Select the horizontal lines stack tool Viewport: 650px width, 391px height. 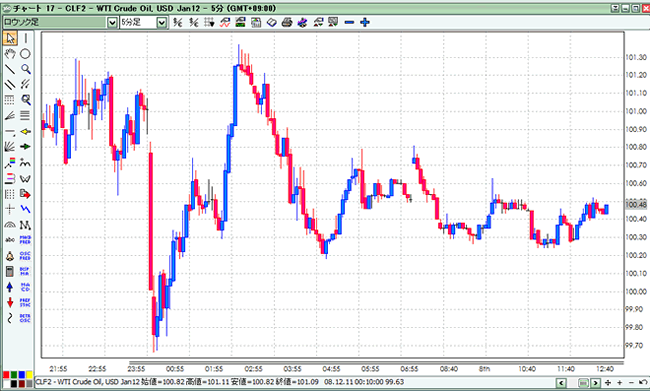point(26,115)
